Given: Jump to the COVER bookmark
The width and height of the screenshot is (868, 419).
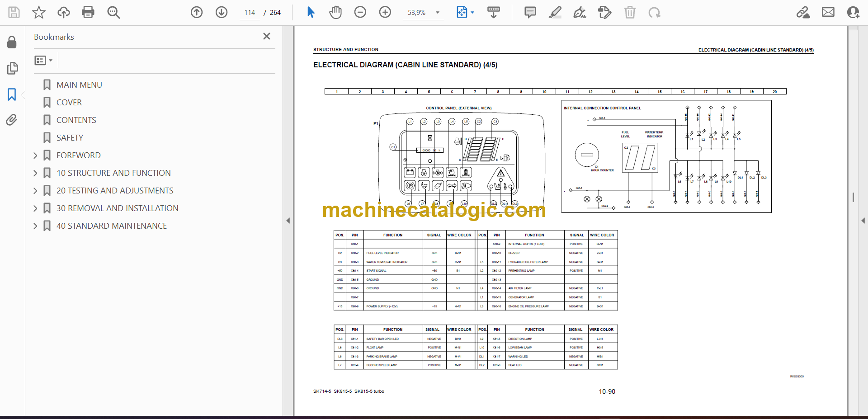Looking at the screenshot, I should (x=69, y=103).
